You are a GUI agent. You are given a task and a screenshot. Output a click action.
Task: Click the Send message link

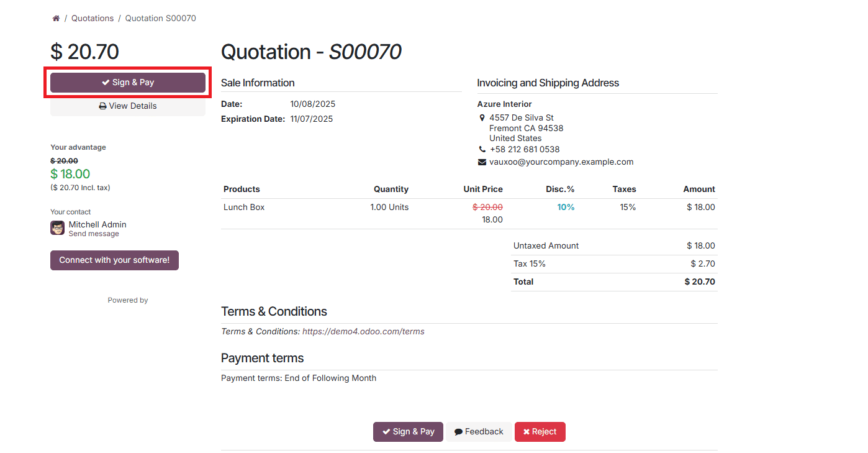94,234
